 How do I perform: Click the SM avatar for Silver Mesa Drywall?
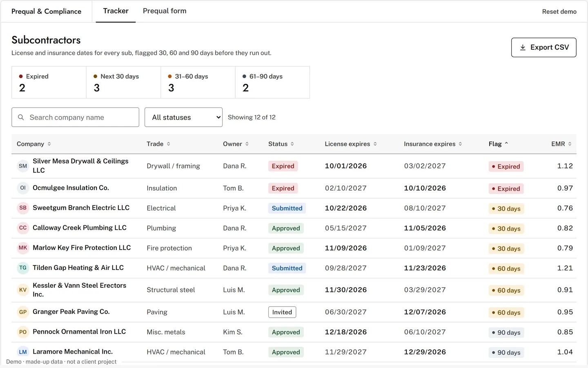[23, 166]
